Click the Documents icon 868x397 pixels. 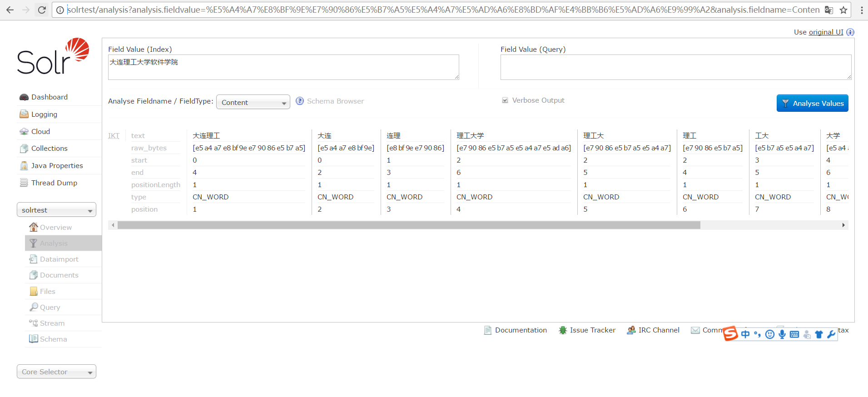point(33,275)
